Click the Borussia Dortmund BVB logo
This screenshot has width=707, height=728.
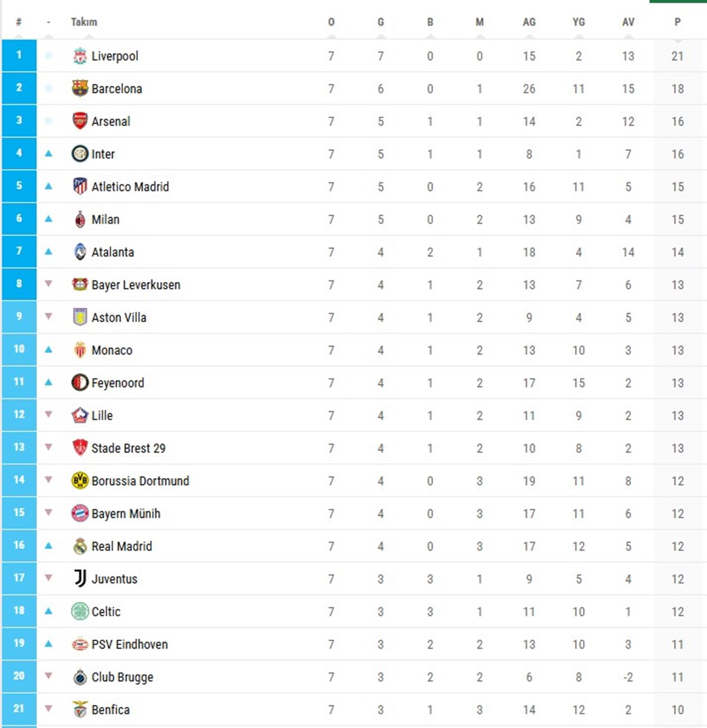80,481
